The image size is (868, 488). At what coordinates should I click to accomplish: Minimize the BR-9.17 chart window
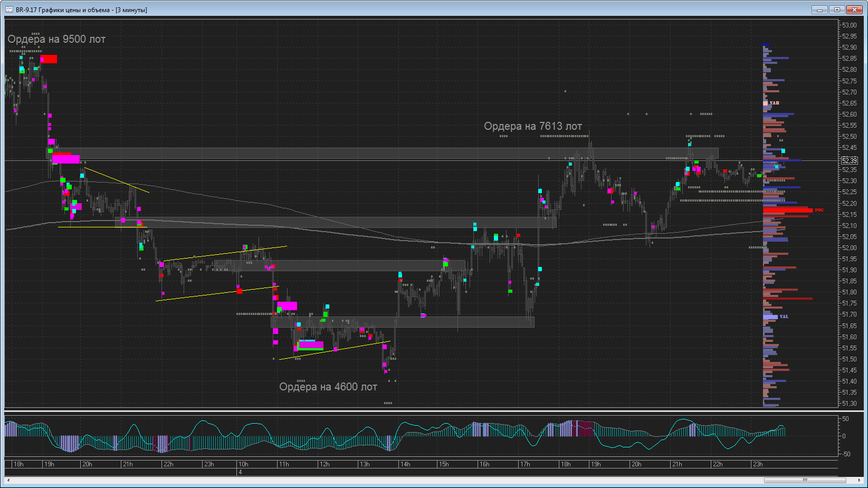819,9
